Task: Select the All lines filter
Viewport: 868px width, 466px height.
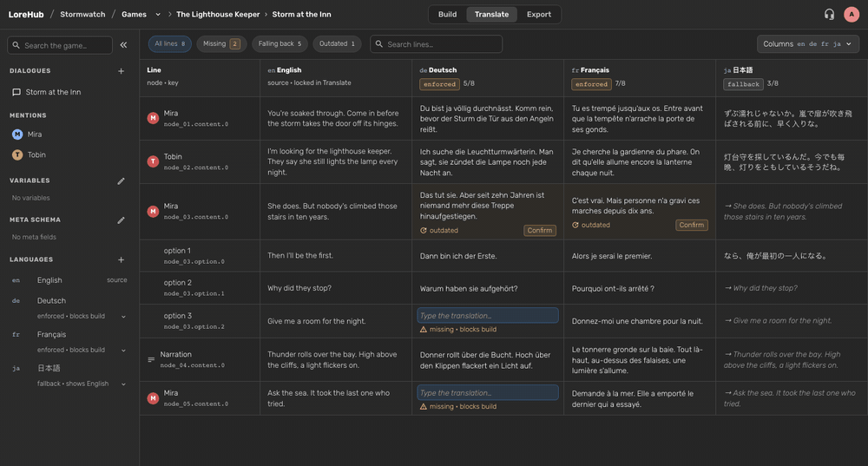Action: (x=170, y=43)
